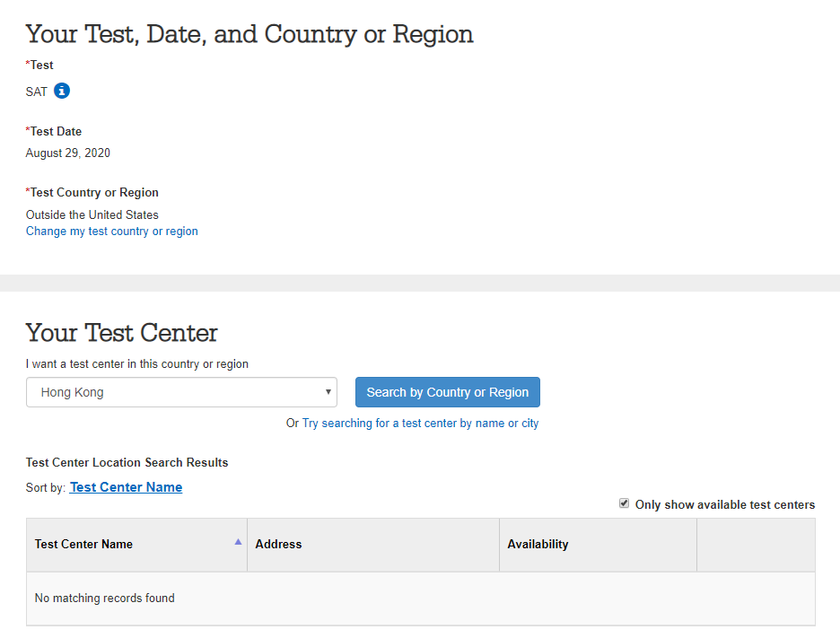Open Change my test country or region
This screenshot has height=638, width=840.
pos(112,231)
